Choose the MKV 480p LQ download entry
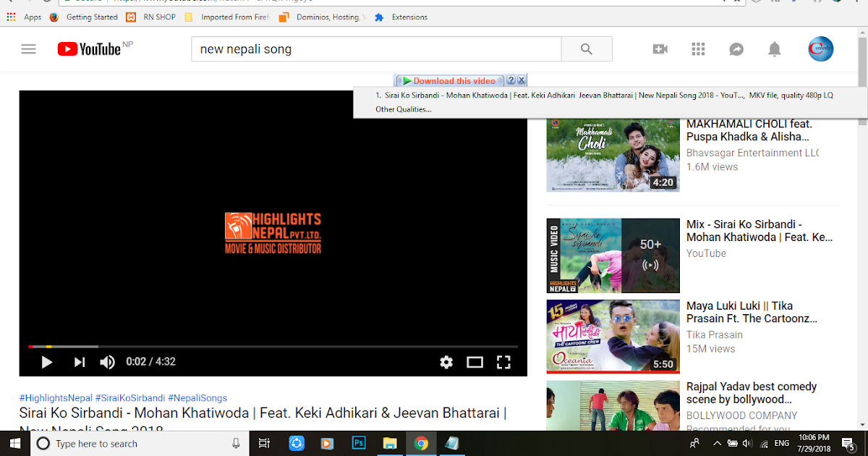 tap(604, 95)
